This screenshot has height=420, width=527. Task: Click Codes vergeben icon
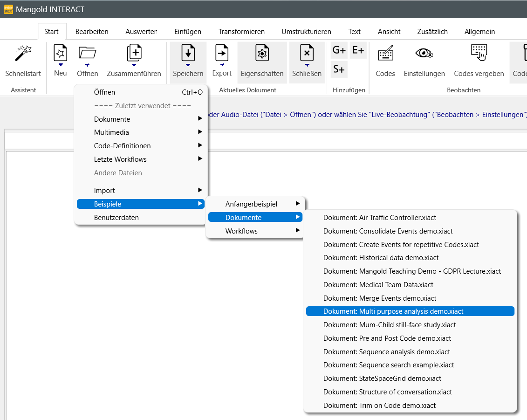coord(479,53)
